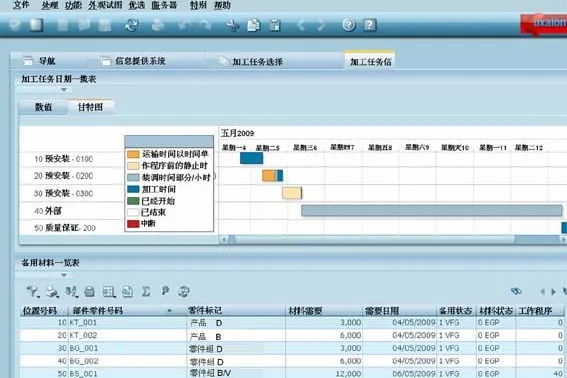Click Gantt row label 50 质量保证

pyautogui.click(x=65, y=228)
